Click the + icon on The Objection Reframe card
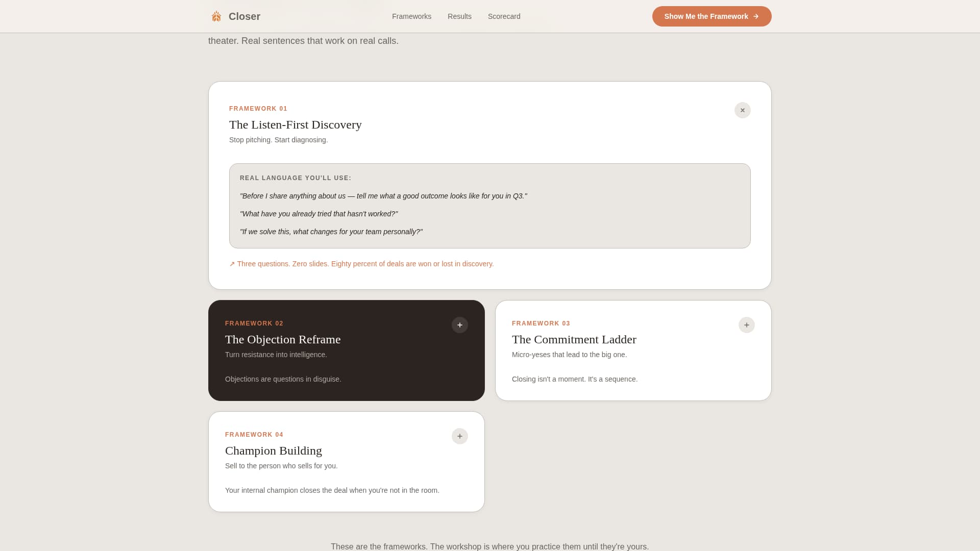Image resolution: width=980 pixels, height=551 pixels. 459,325
